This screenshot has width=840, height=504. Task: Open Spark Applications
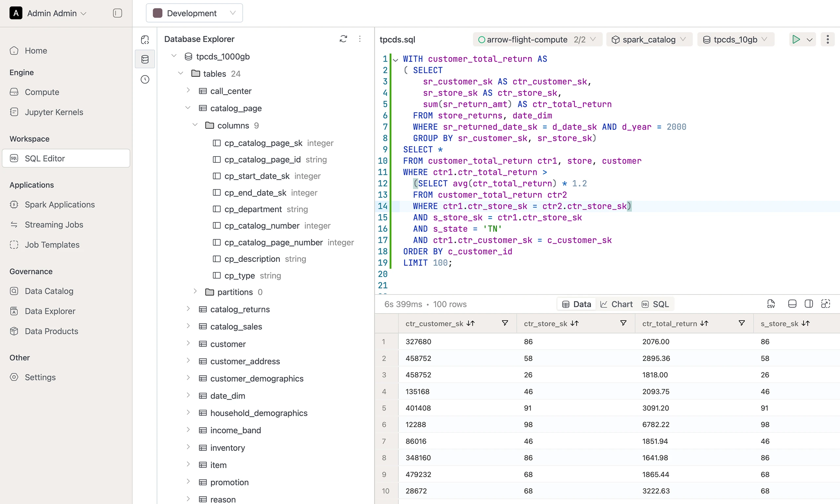click(x=59, y=204)
